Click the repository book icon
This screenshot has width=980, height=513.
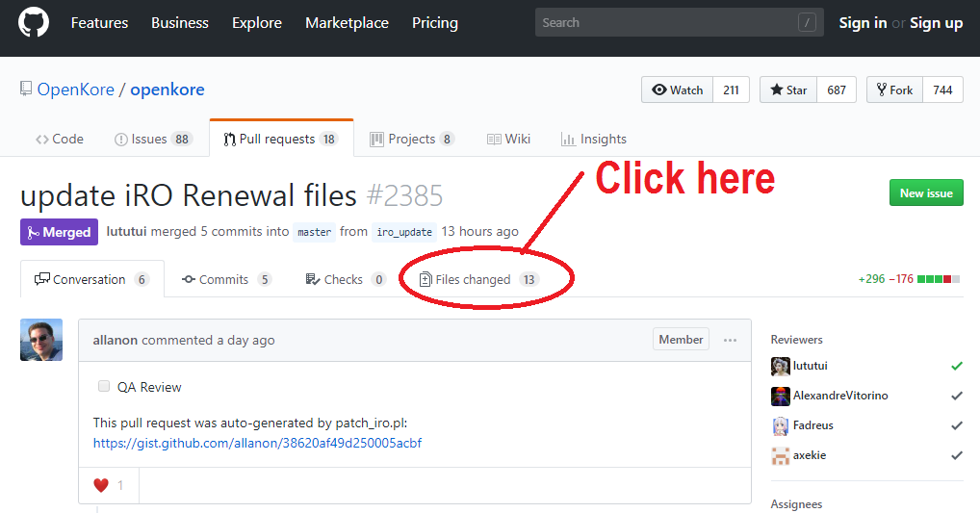(26, 89)
